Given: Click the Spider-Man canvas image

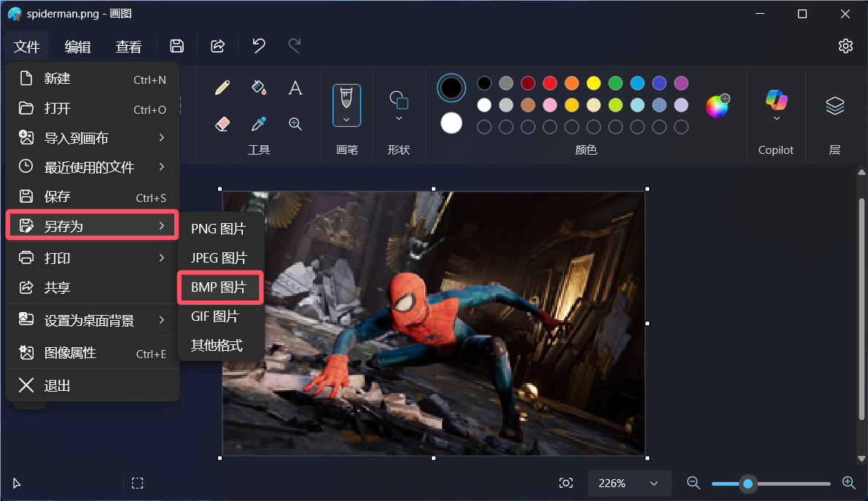Looking at the screenshot, I should tap(433, 323).
